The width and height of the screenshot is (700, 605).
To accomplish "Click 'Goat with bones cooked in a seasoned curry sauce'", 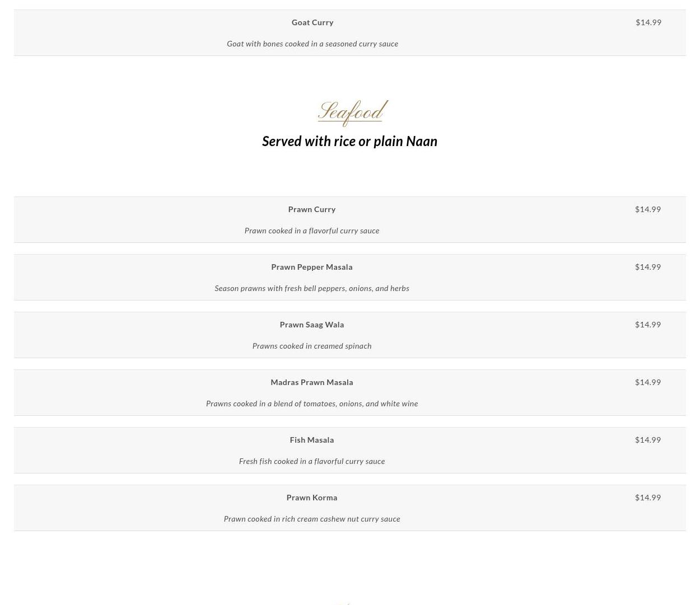I will [312, 44].
